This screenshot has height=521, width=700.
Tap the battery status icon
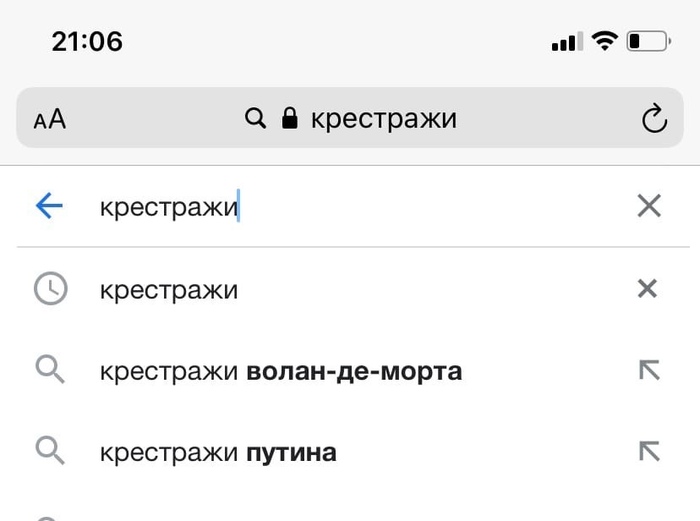click(648, 42)
